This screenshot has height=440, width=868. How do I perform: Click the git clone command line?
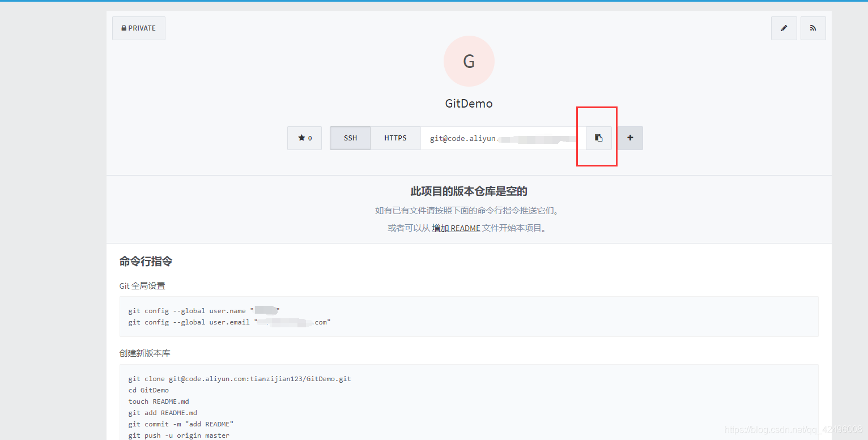tap(240, 379)
